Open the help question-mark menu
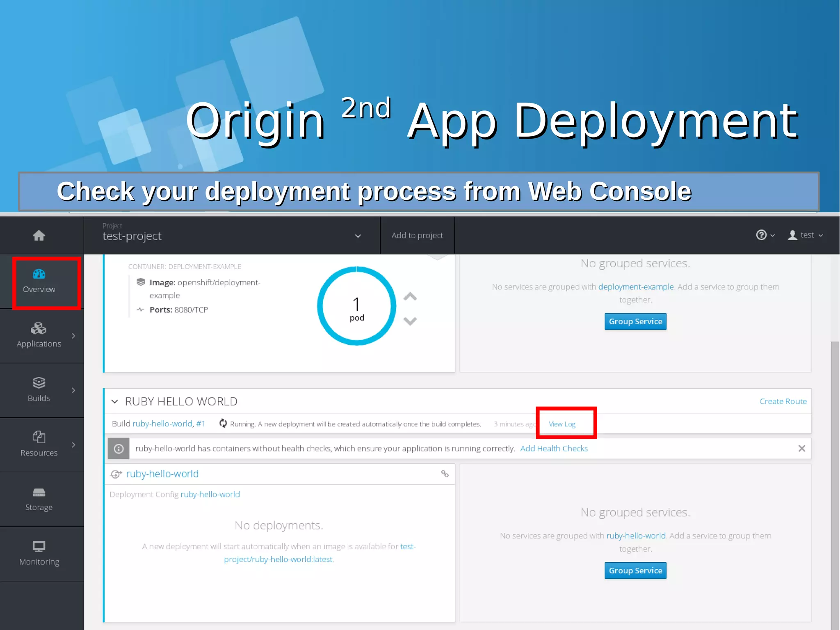Viewport: 840px width, 630px height. tap(761, 235)
